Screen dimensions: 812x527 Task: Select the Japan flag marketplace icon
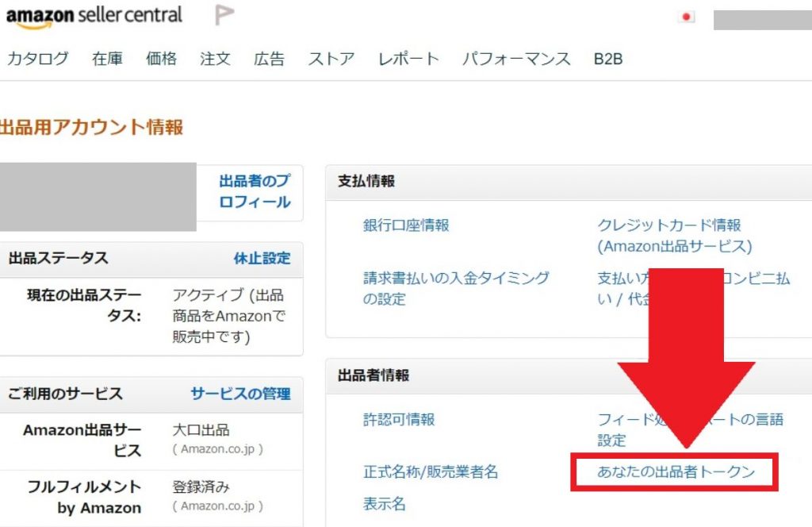[x=686, y=17]
